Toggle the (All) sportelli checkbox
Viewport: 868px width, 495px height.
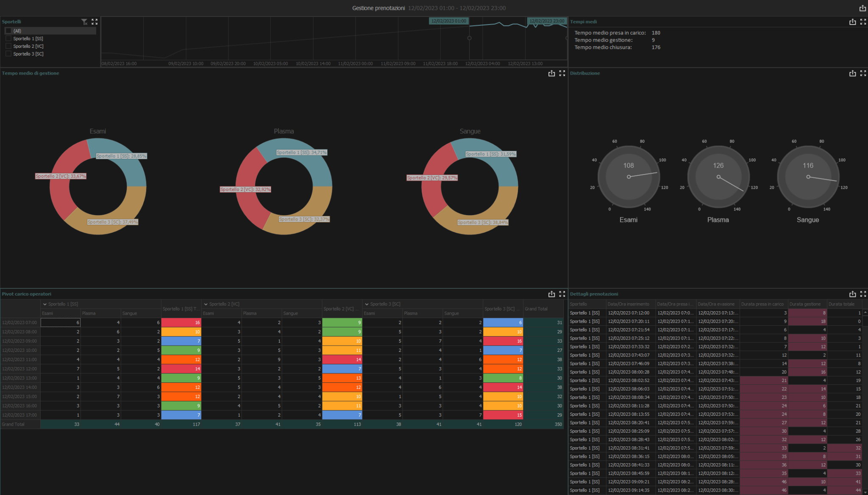(x=8, y=31)
